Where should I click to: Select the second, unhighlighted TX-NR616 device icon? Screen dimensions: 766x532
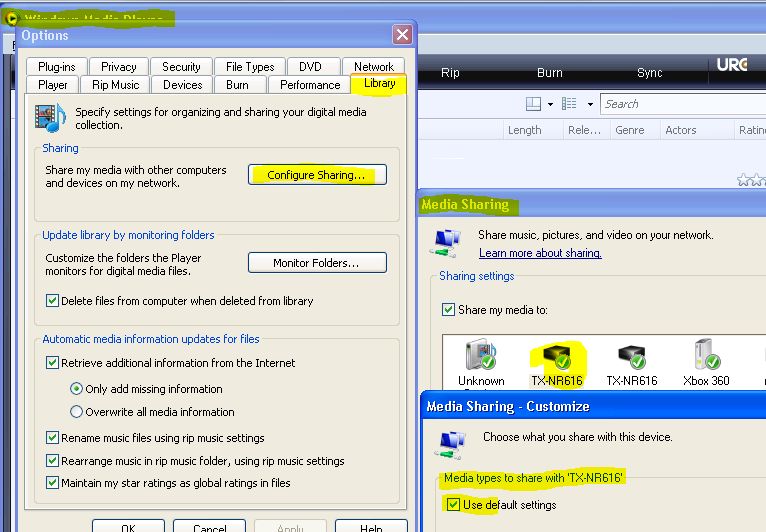click(x=632, y=357)
